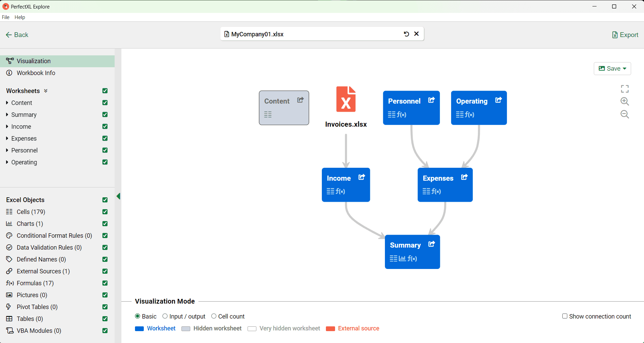This screenshot has height=343, width=644.
Task: Expand the Summary worksheet entry
Action: click(7, 114)
